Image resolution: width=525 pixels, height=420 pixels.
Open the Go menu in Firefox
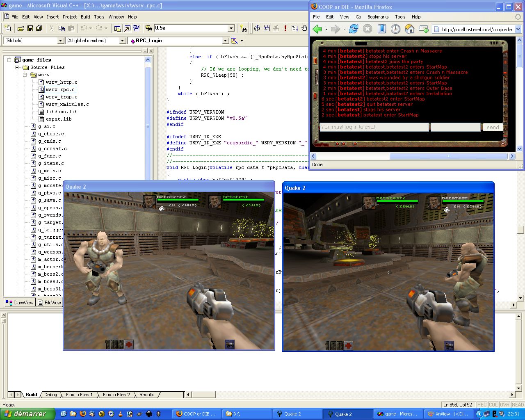[358, 17]
